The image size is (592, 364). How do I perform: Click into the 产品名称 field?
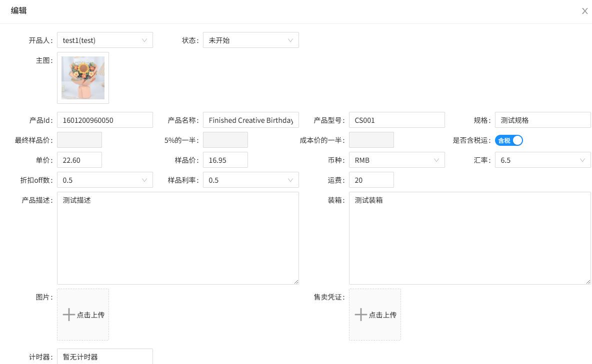coord(250,120)
